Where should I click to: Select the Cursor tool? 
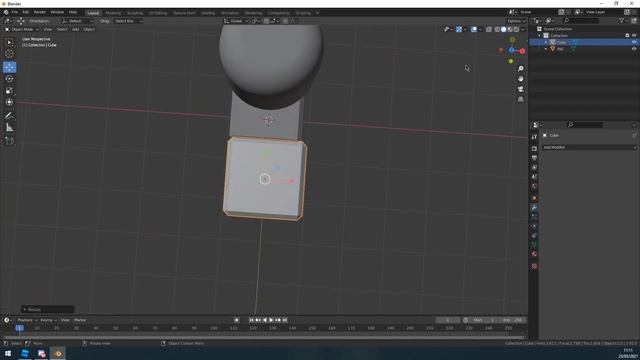coord(9,54)
